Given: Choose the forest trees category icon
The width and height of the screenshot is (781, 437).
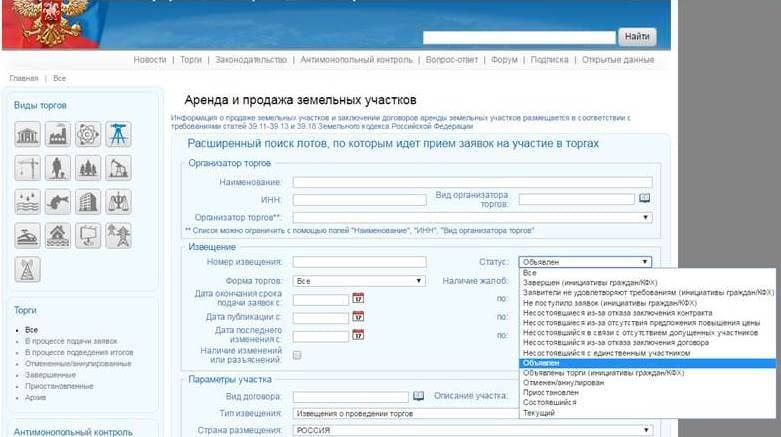Looking at the screenshot, I should [x=88, y=167].
